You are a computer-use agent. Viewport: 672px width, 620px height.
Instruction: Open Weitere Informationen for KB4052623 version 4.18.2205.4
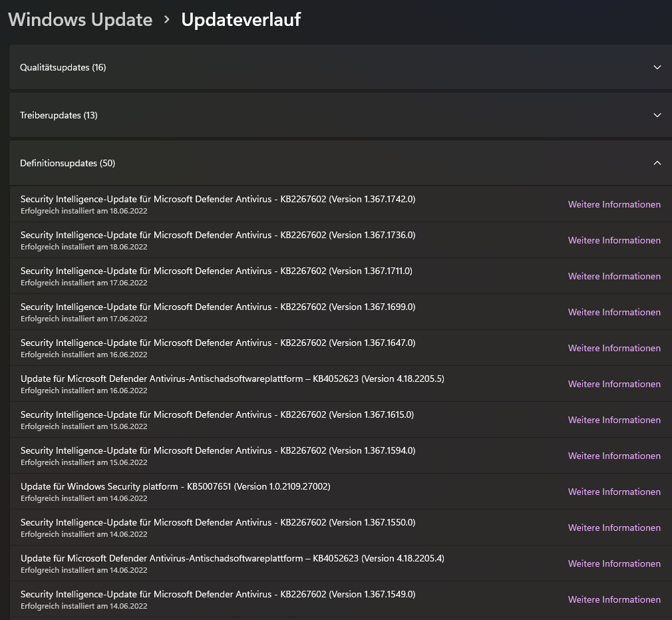[614, 564]
